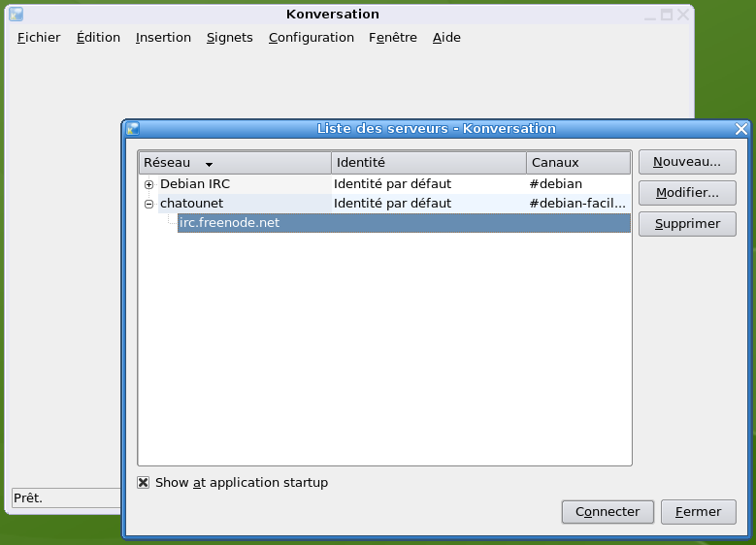Maximize the main Konversation window
Image resolution: width=756 pixels, height=545 pixels.
(x=667, y=15)
